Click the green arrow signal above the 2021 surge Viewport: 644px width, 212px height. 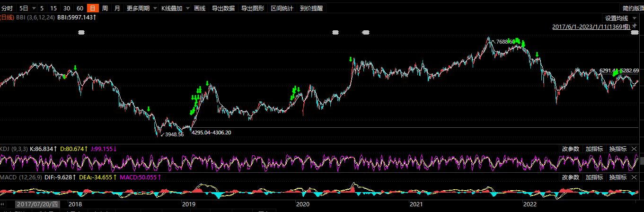click(350, 60)
